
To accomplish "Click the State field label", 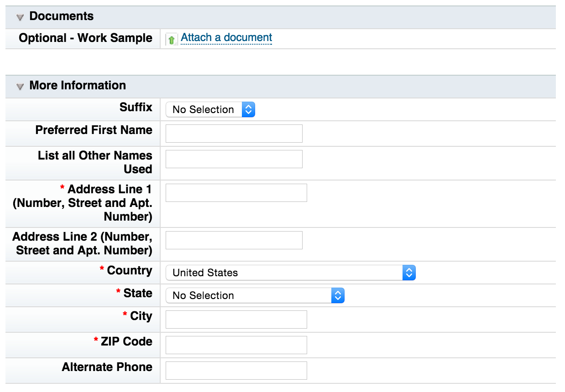I will [x=137, y=294].
